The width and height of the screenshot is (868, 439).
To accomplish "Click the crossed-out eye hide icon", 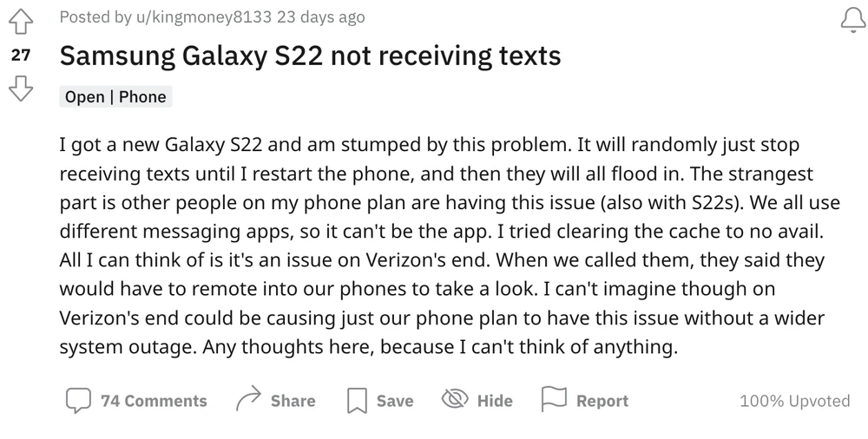I will 454,400.
